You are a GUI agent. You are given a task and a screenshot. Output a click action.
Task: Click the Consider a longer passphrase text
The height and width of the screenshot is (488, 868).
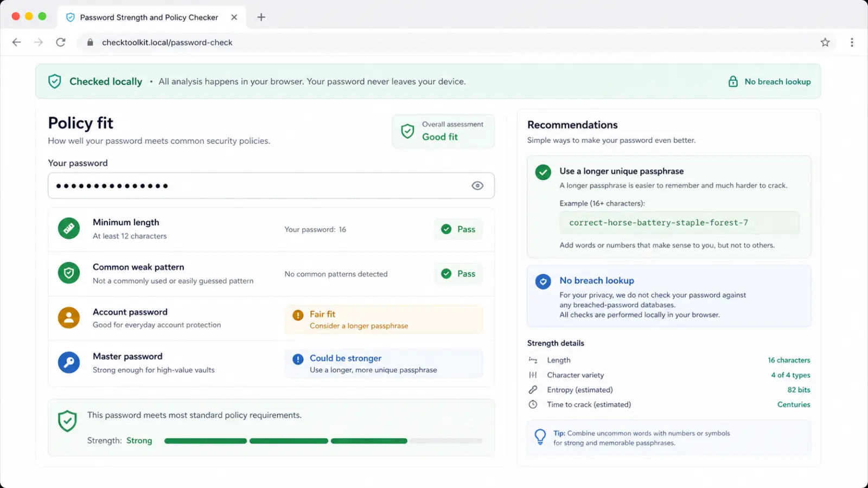pyautogui.click(x=359, y=326)
